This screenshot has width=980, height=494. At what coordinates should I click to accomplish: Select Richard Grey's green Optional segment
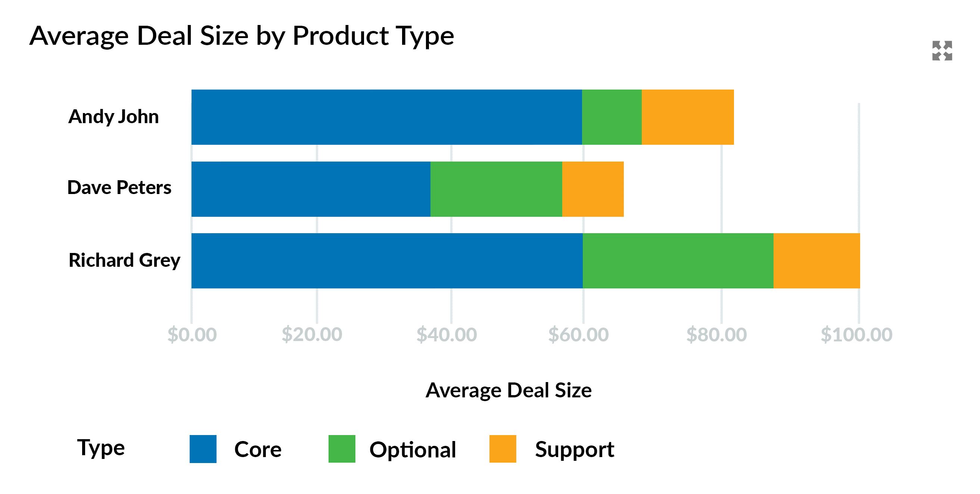[x=678, y=261]
